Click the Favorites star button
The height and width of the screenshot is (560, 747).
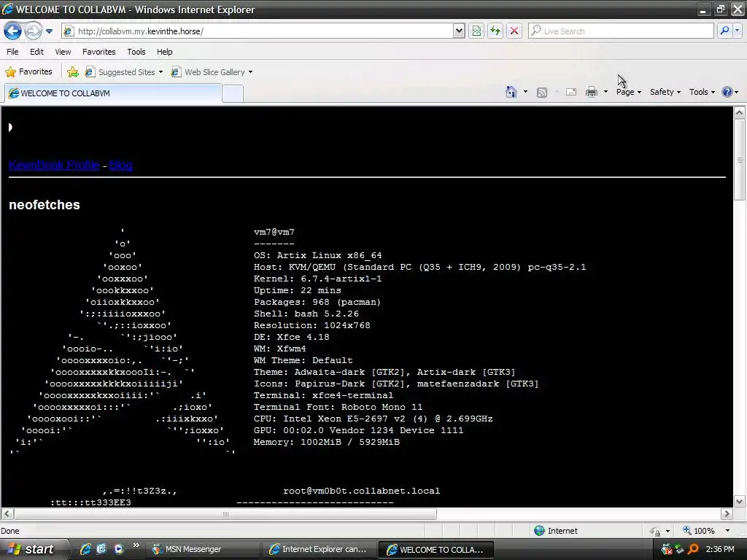[x=28, y=72]
